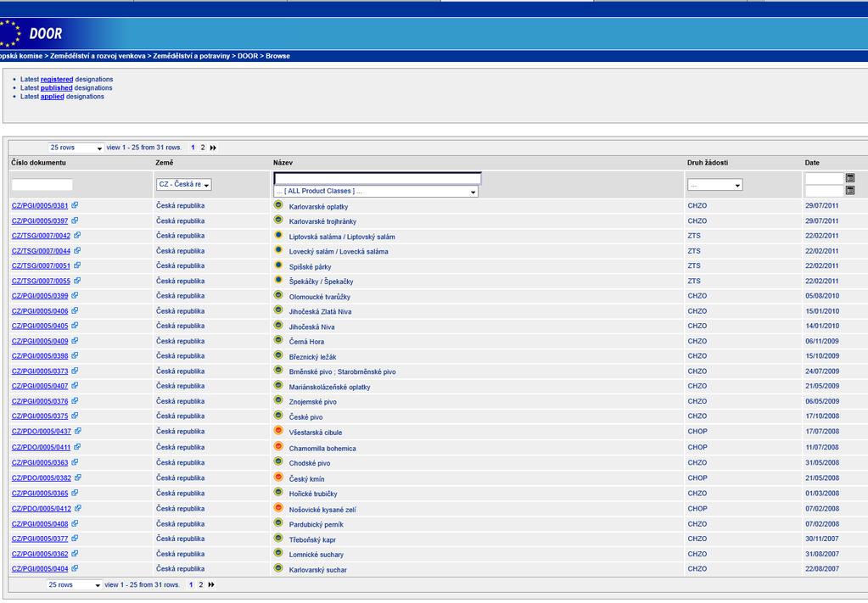Open external-link icon next to CZ/PGI/0005/0409
This screenshot has height=603, width=868.
[75, 341]
